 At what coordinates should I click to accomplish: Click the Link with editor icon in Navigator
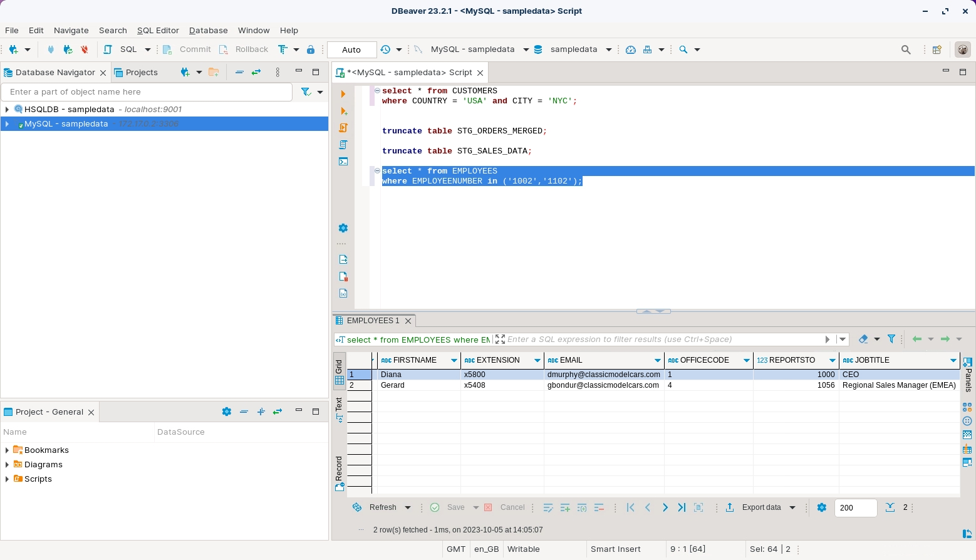pos(256,73)
